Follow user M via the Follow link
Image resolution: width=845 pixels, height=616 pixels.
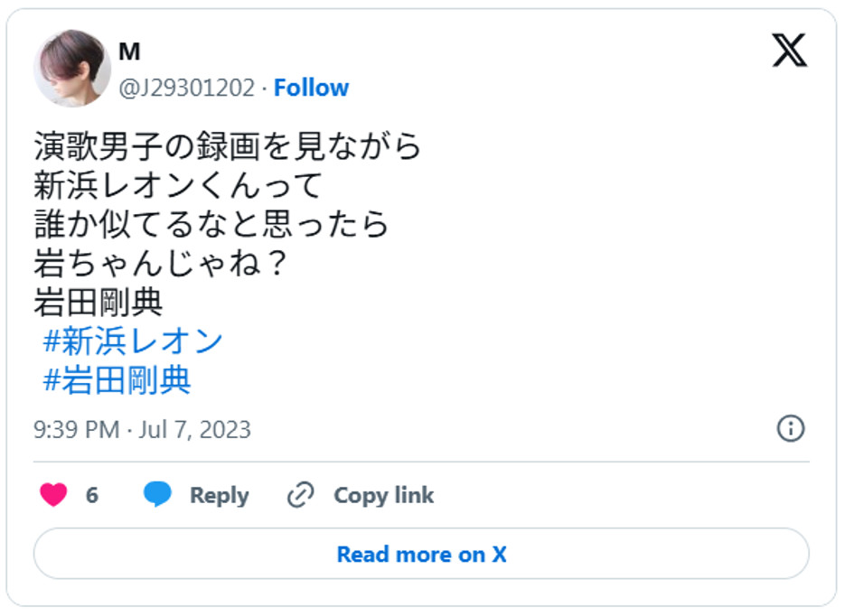tap(311, 88)
